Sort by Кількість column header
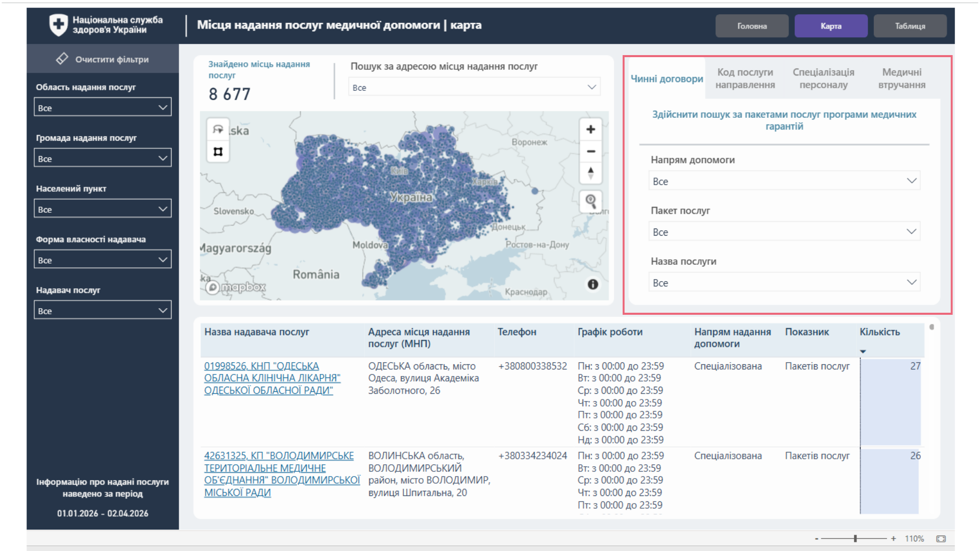Viewport: 980px width, 551px height. 879,332
